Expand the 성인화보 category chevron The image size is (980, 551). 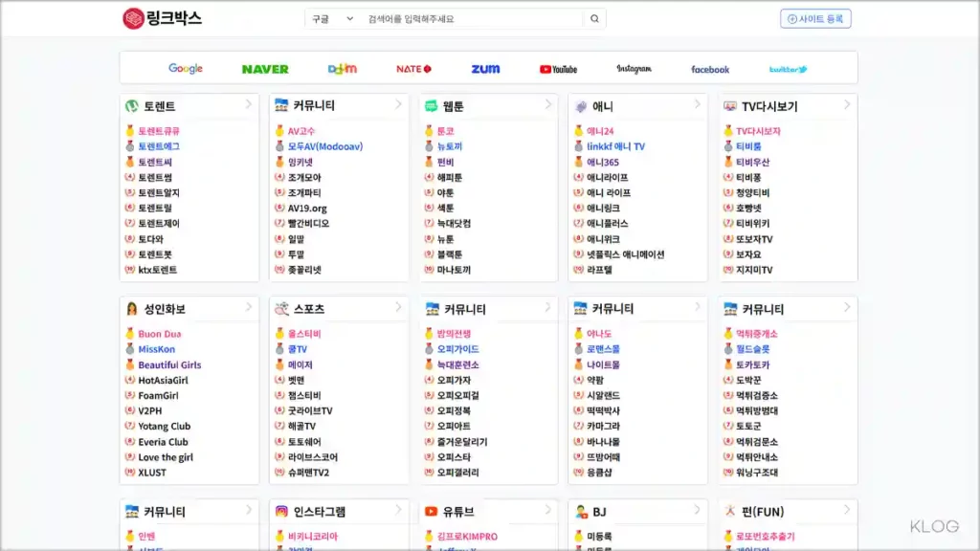[x=248, y=307]
